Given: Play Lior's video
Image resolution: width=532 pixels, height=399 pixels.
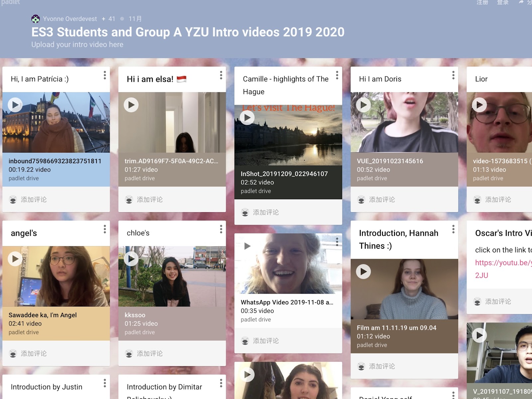Looking at the screenshot, I should [x=479, y=105].
